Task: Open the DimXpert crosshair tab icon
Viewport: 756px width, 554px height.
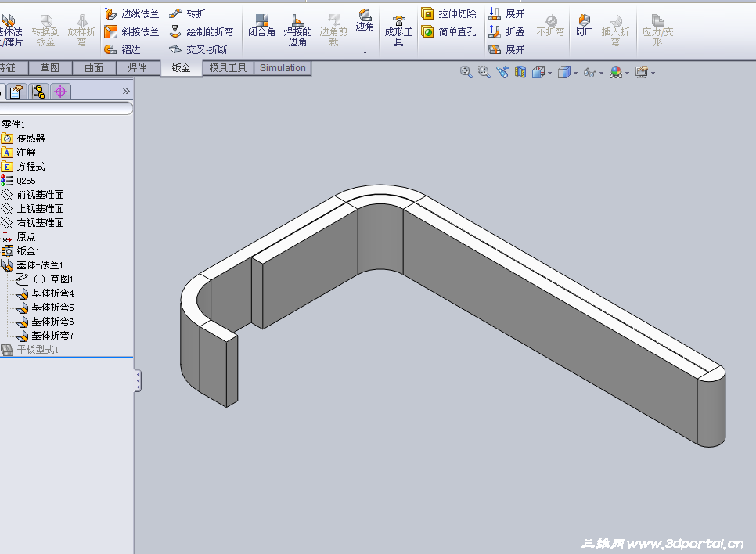Action: (x=60, y=92)
